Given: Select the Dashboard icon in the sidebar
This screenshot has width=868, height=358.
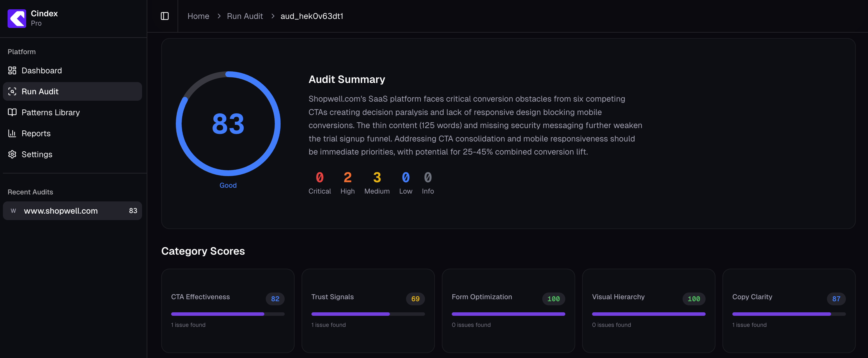Looking at the screenshot, I should [13, 70].
